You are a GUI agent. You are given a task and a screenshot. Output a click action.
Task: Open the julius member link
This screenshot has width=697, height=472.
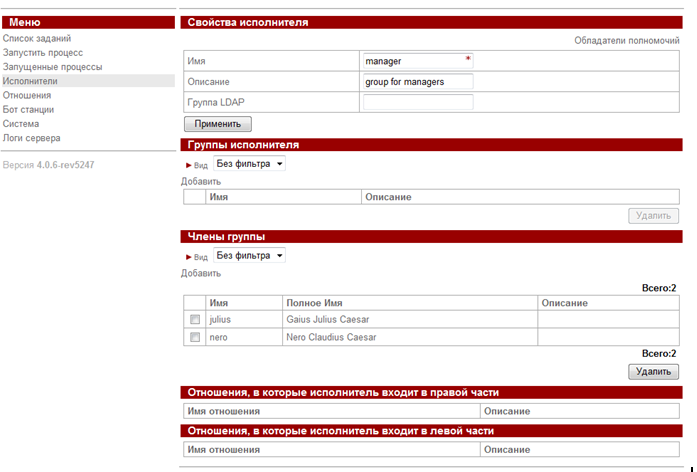[220, 320]
